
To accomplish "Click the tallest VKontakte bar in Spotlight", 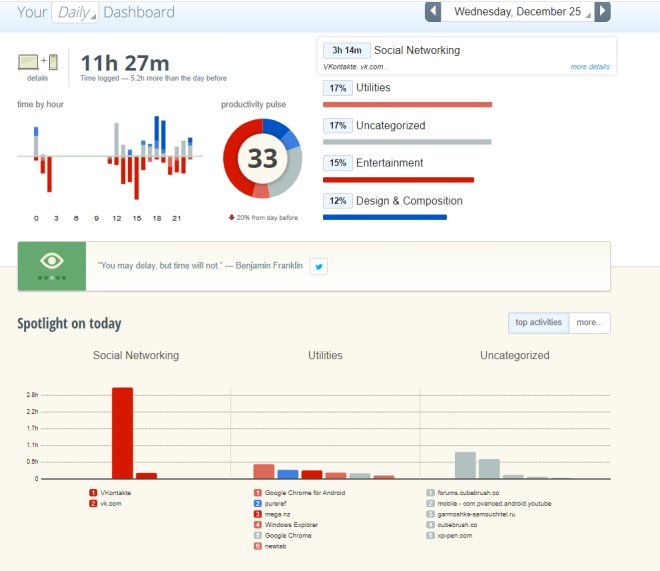I will coord(122,433).
